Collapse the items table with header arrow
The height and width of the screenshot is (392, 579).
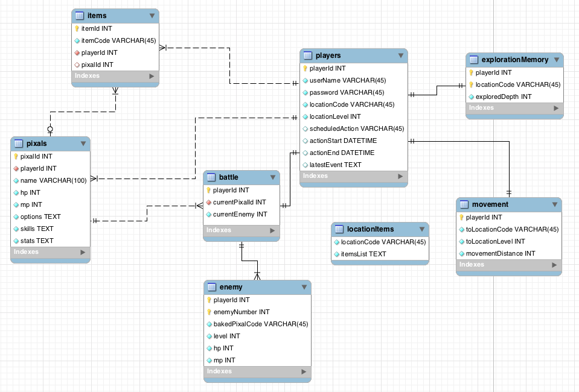point(151,16)
